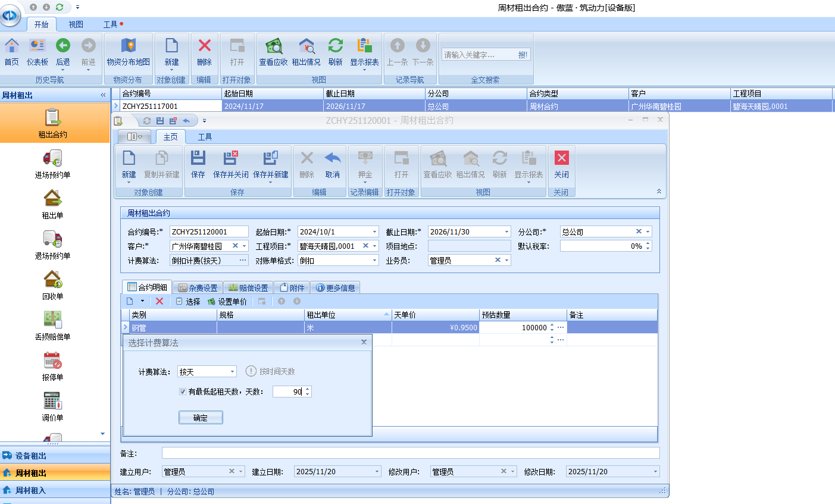
Task: Expand the 计费算法 dropdown in the dialog
Action: [232, 372]
